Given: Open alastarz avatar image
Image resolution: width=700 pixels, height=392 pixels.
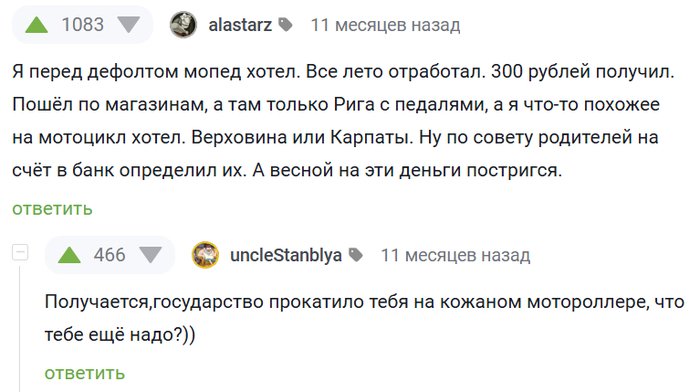Looking at the screenshot, I should click(x=183, y=25).
